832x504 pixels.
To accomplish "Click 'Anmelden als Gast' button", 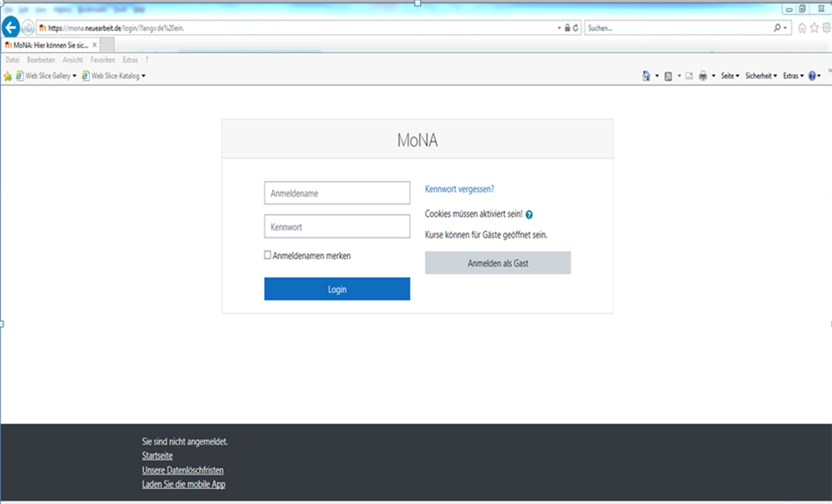I will [498, 263].
